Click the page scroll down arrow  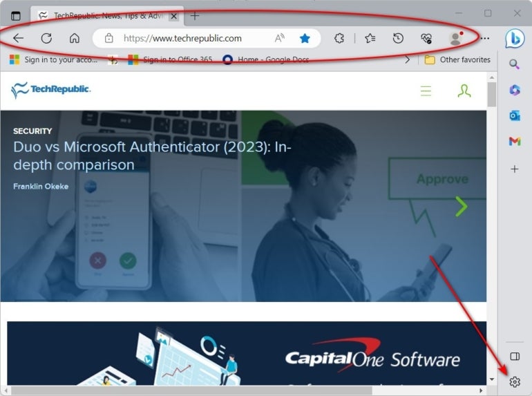(x=492, y=379)
